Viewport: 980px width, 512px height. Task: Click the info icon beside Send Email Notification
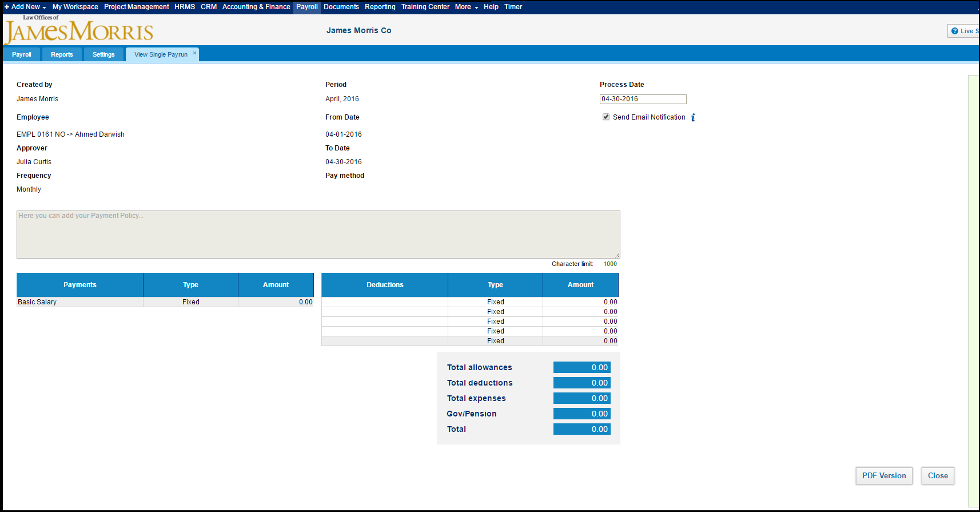pyautogui.click(x=693, y=117)
